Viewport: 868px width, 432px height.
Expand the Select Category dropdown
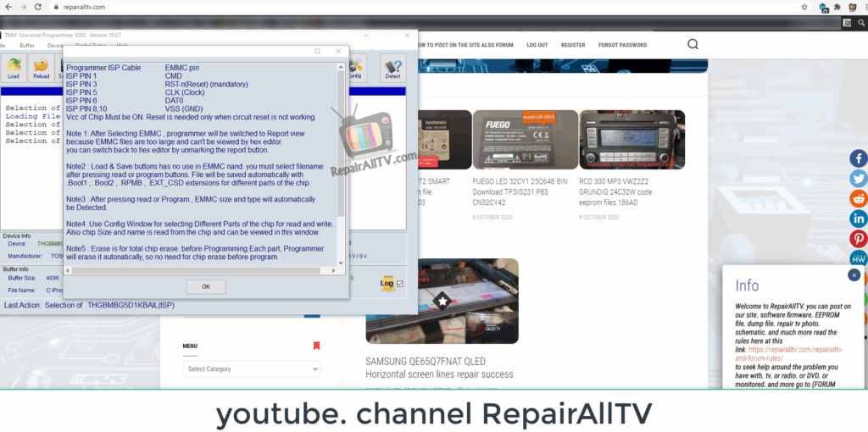coord(252,368)
